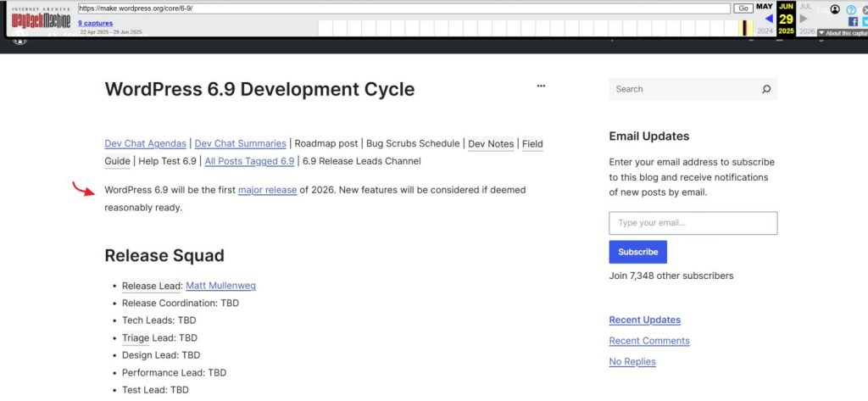
Task: Click the Release Squad heading
Action: pos(164,256)
